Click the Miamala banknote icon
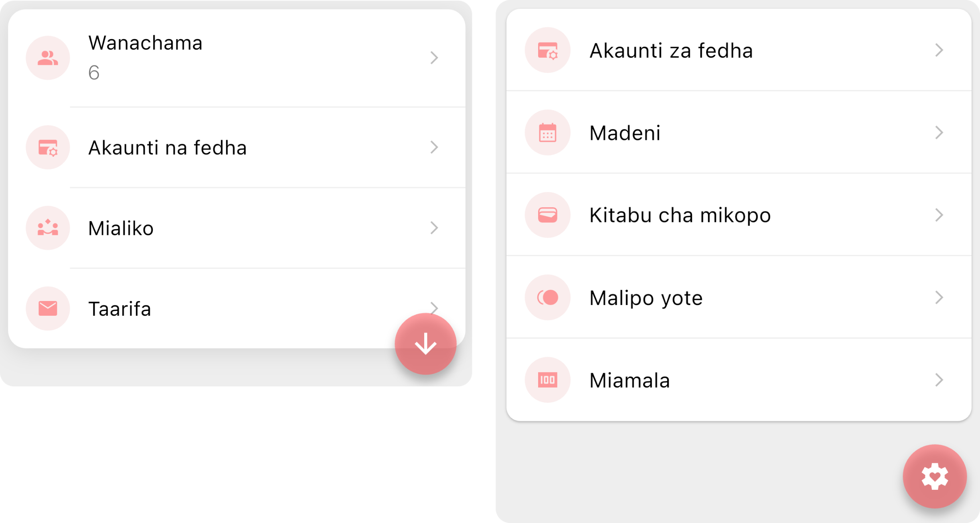Screen dimensions: 980x523 [548, 380]
